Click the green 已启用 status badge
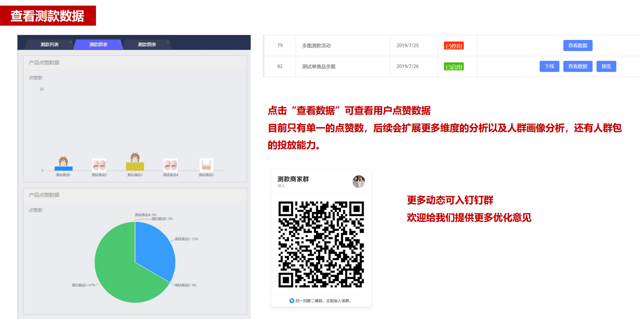 point(454,67)
